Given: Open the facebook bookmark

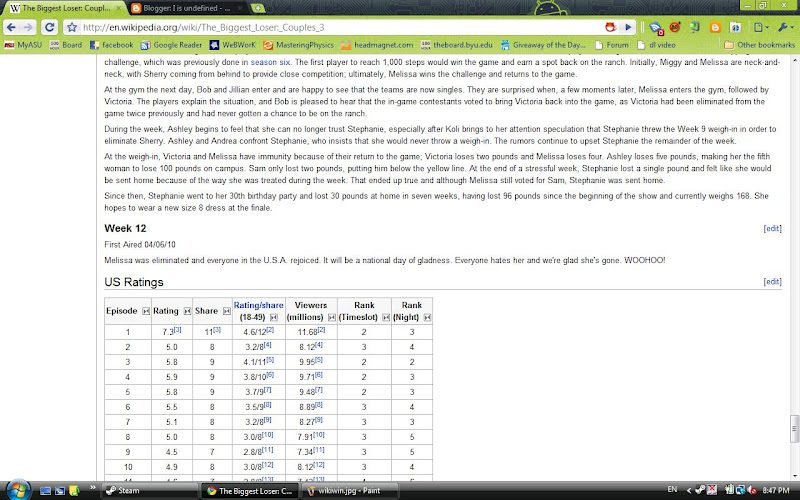Looking at the screenshot, I should [111, 45].
